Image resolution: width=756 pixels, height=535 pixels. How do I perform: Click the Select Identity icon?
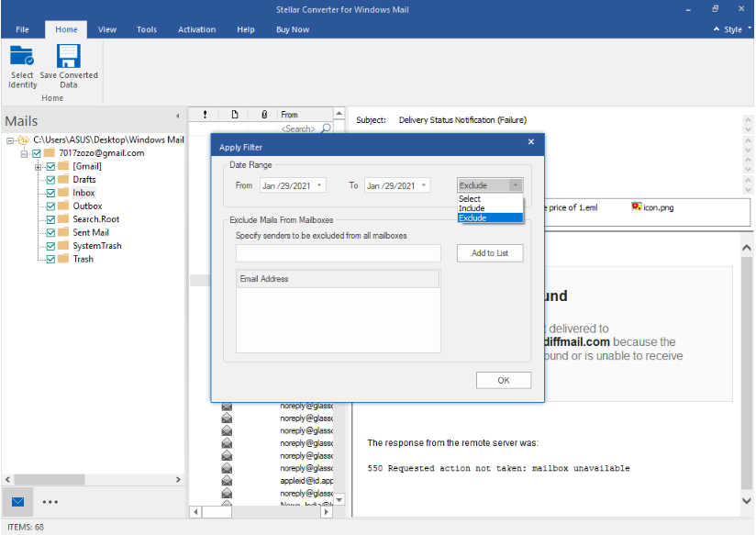[x=22, y=55]
